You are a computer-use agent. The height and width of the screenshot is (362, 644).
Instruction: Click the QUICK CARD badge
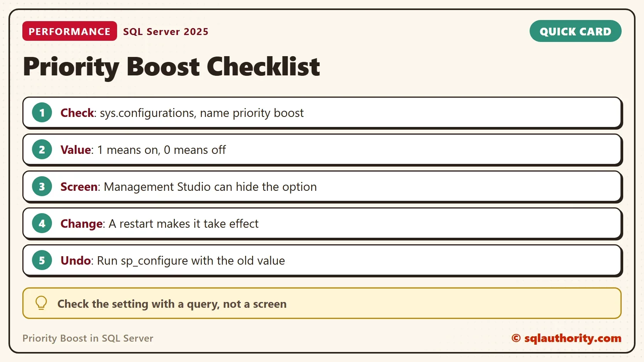[575, 31]
